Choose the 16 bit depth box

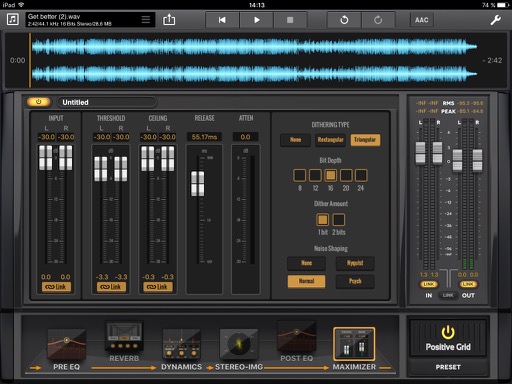pyautogui.click(x=330, y=175)
